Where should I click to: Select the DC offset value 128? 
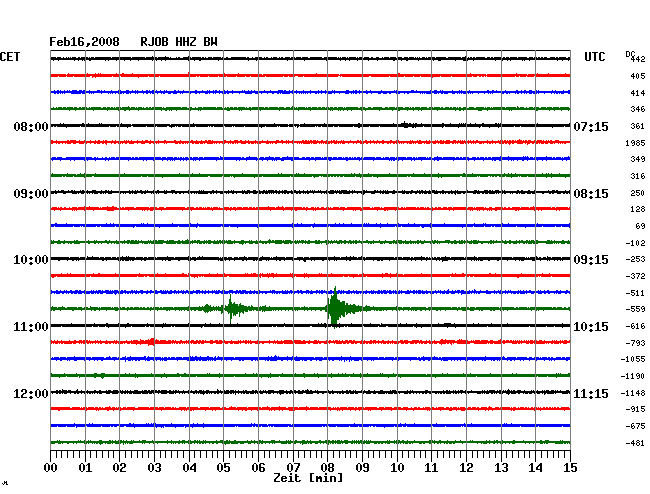tap(638, 209)
